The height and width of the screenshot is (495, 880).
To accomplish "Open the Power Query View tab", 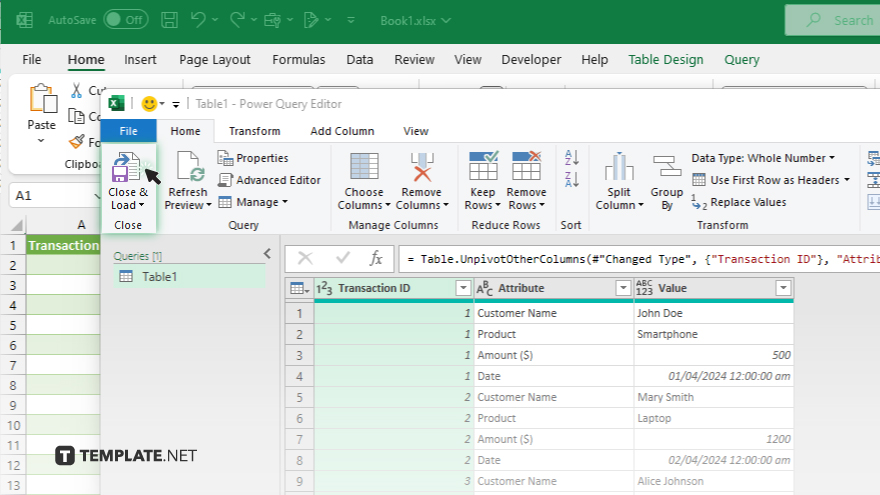I will tap(416, 131).
